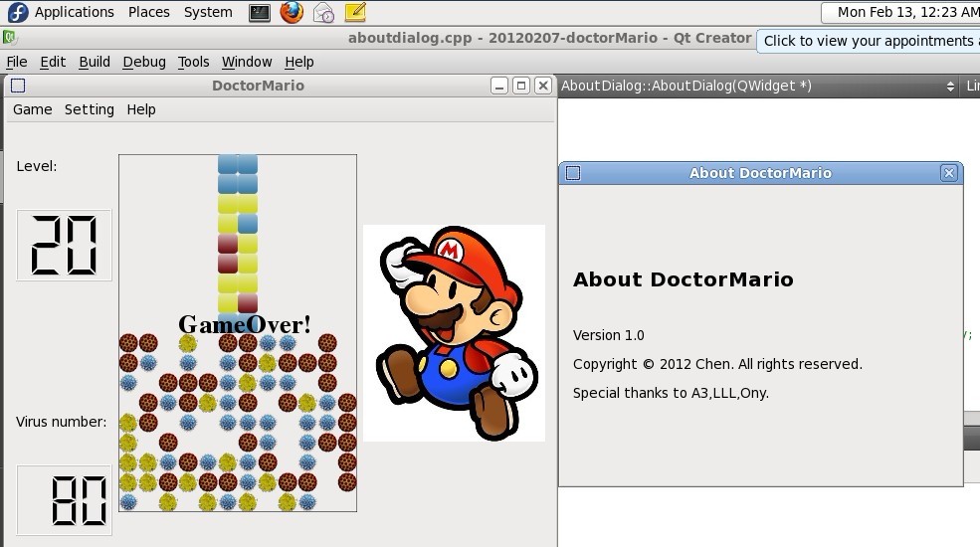Open the Setting menu in DoctorMario

click(90, 110)
